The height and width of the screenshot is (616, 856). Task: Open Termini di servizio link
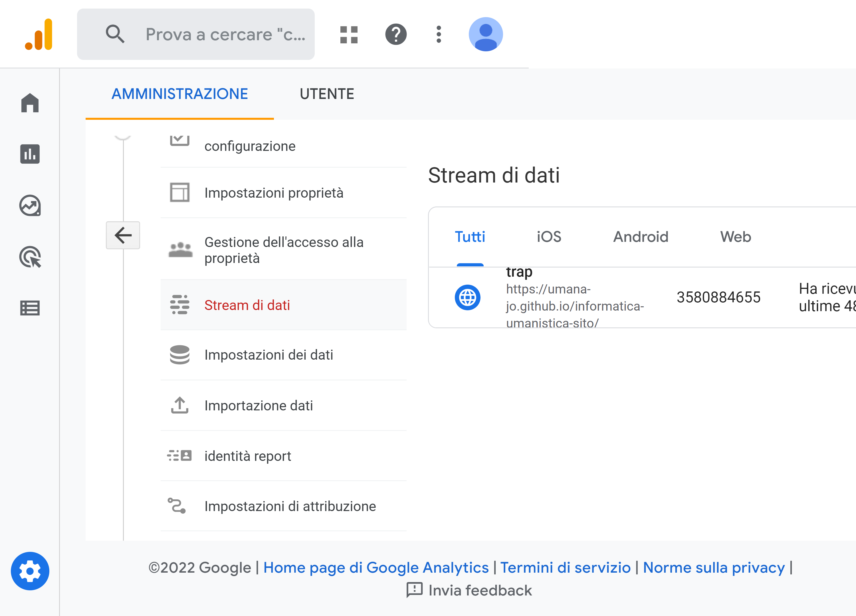click(565, 567)
